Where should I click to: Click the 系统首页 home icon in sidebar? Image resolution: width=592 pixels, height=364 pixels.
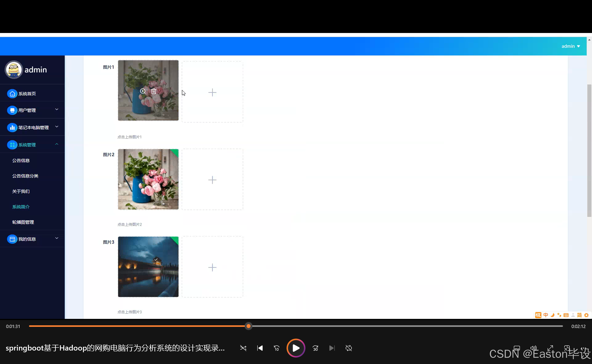tap(12, 94)
